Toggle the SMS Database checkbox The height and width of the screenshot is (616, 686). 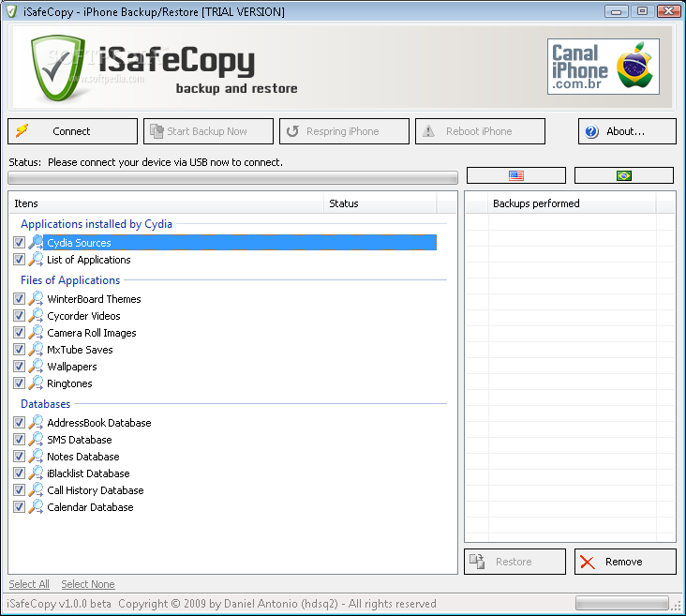[19, 439]
